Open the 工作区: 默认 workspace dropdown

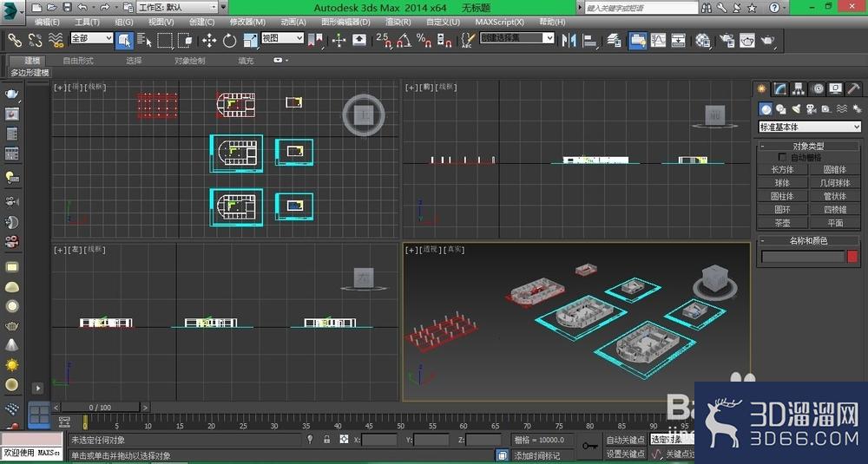[x=178, y=7]
